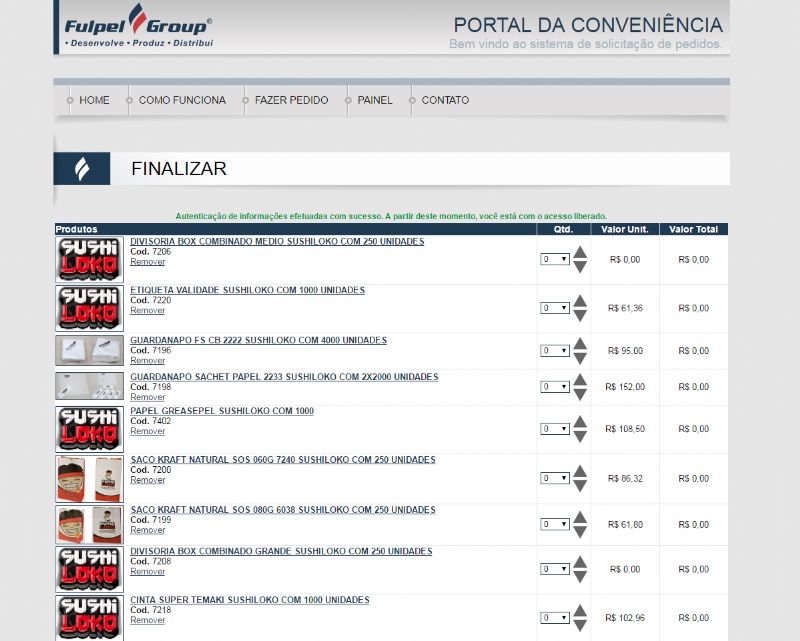Decrease quantity for Cinta Super Temaki

click(580, 625)
